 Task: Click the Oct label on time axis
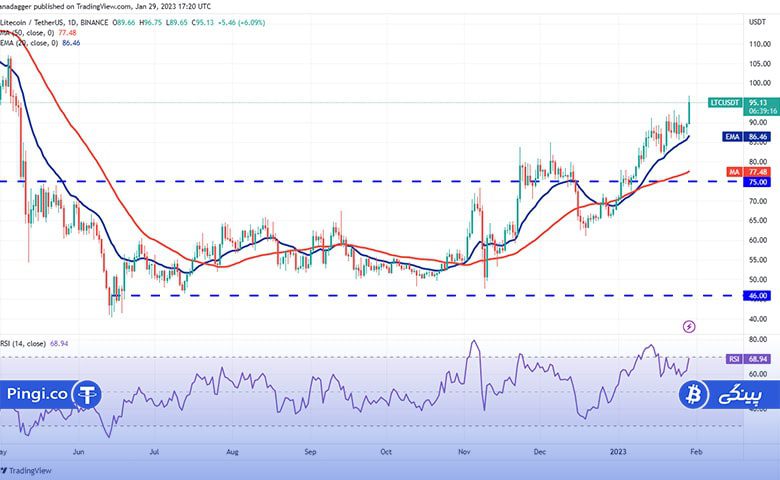tap(386, 452)
